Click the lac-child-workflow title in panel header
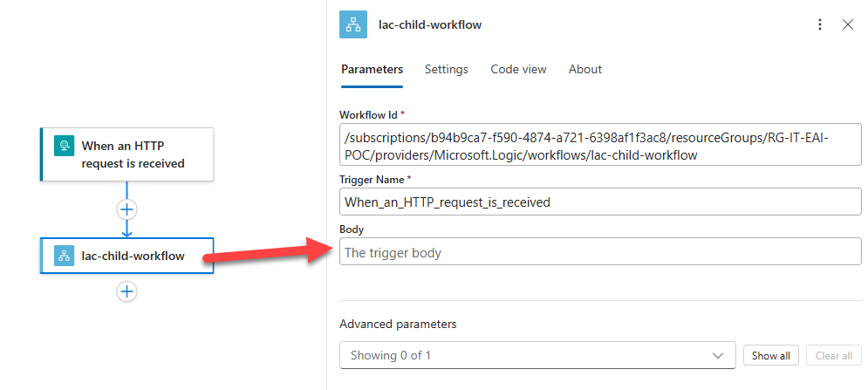This screenshot has height=390, width=868. click(x=430, y=24)
